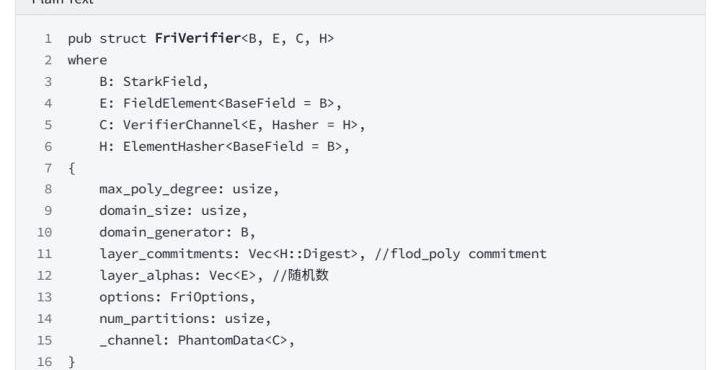
Task: Click layer_commitments field on line 11
Action: click(x=170, y=254)
